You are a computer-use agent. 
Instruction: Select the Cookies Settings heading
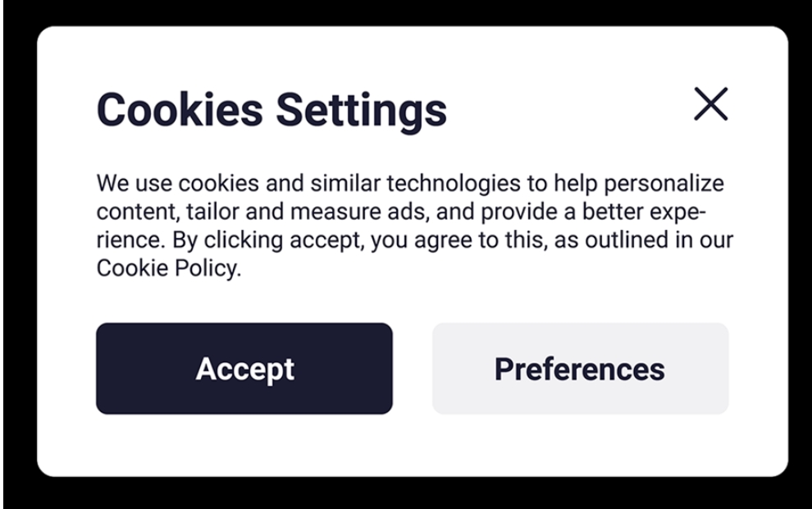tap(271, 110)
